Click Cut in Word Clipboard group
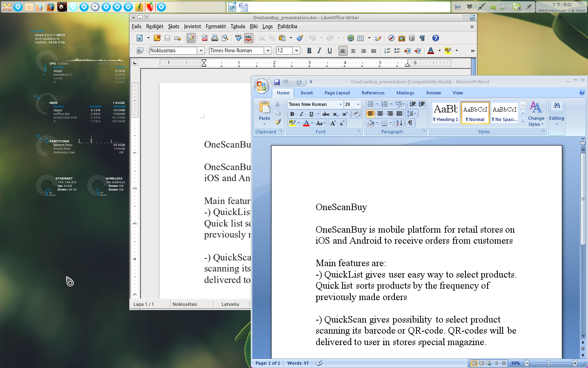 pos(278,104)
